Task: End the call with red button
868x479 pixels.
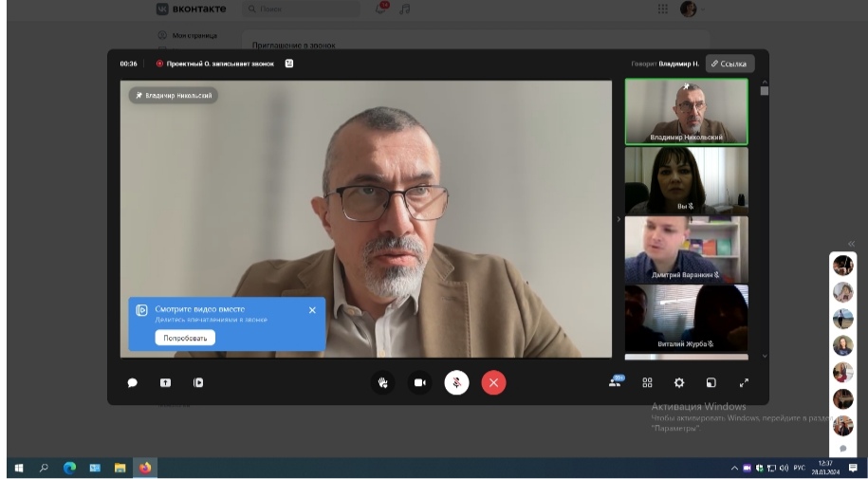Action: (x=493, y=383)
